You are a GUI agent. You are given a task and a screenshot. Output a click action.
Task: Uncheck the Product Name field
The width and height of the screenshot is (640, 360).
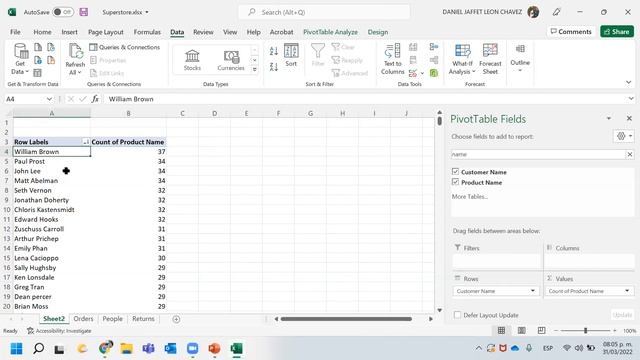point(456,182)
